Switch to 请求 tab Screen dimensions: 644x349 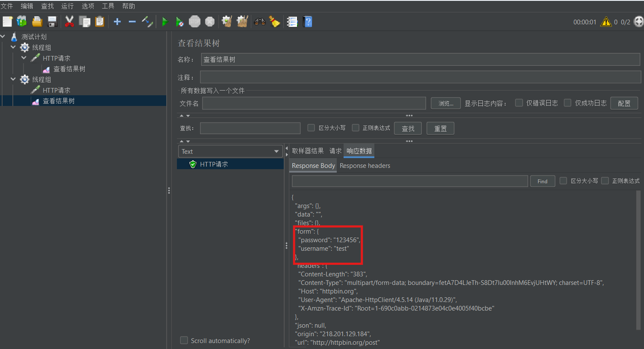[x=335, y=151]
